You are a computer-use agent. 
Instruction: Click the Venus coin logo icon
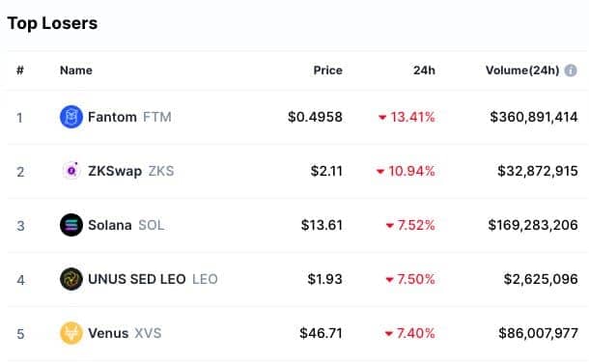pos(71,333)
